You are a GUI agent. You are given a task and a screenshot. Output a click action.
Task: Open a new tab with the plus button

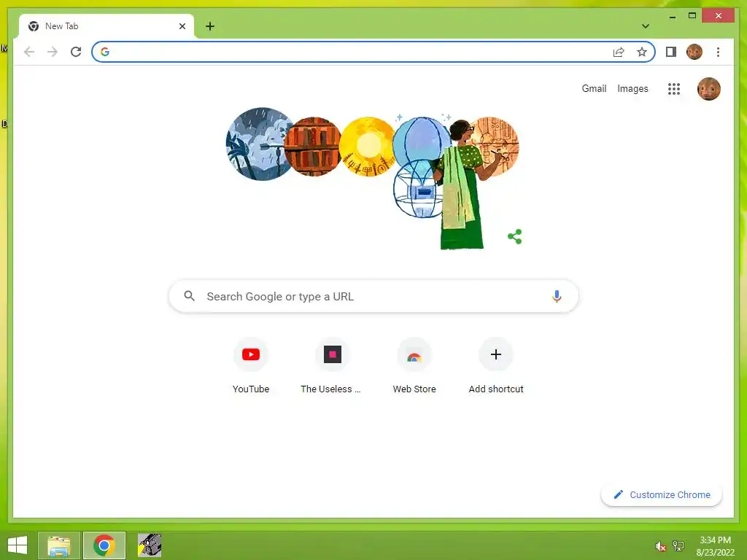click(210, 26)
